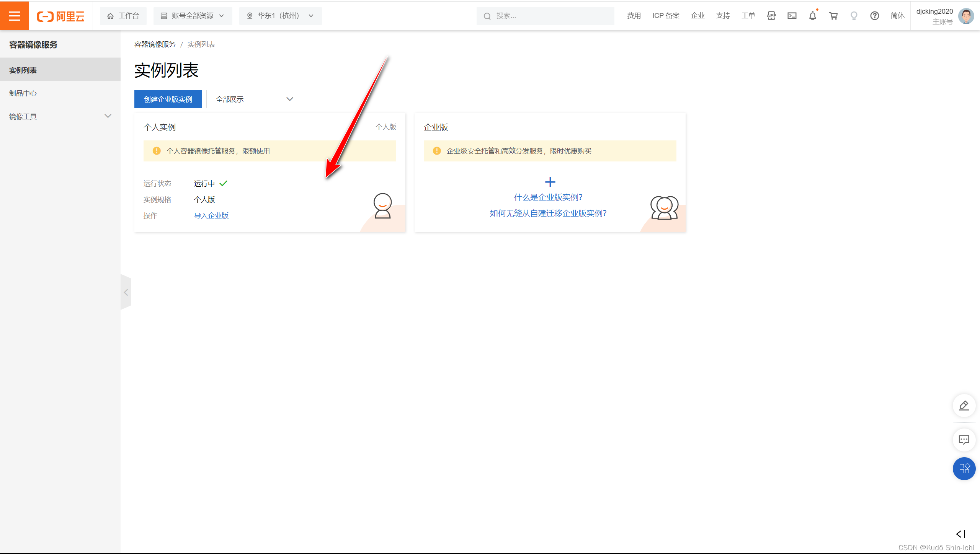Click the feedback pencil edit icon
The height and width of the screenshot is (554, 980).
[x=964, y=405]
